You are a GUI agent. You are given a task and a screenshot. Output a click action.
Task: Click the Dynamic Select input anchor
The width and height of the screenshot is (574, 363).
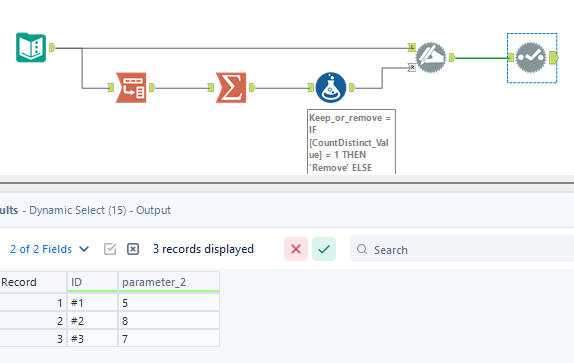point(511,57)
